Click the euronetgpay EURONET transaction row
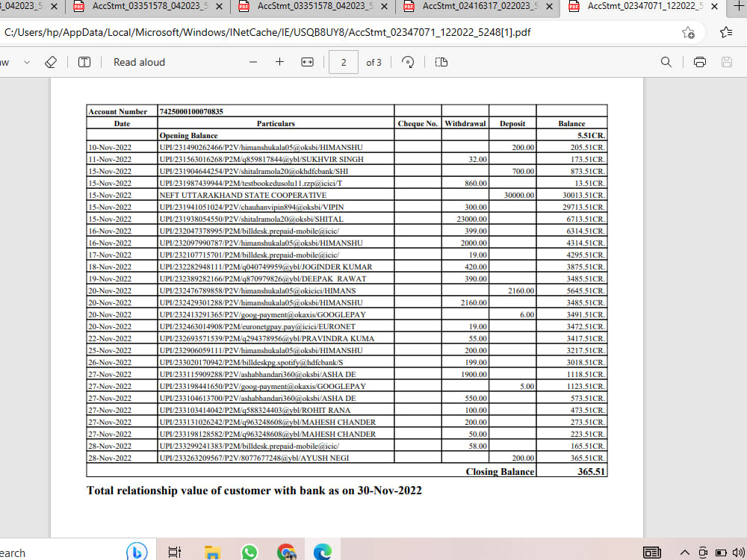This screenshot has width=747, height=560. tap(347, 327)
